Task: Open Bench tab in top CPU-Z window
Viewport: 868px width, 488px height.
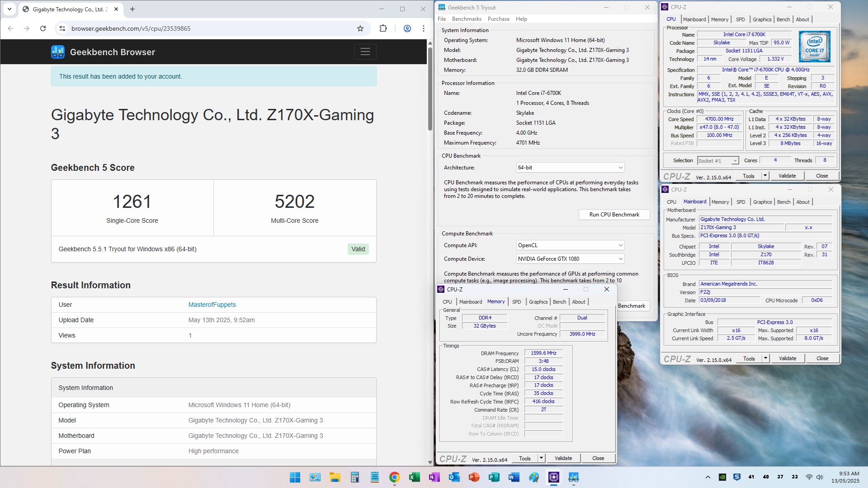Action: pyautogui.click(x=783, y=19)
